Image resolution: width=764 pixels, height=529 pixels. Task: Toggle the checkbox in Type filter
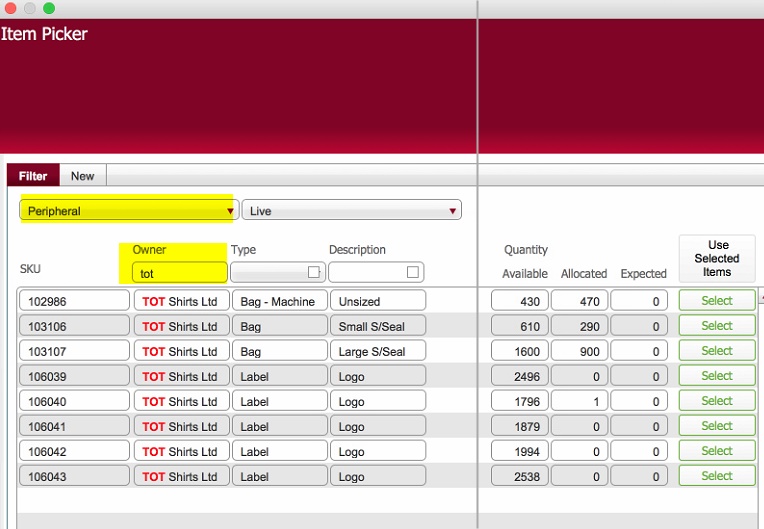tap(313, 272)
